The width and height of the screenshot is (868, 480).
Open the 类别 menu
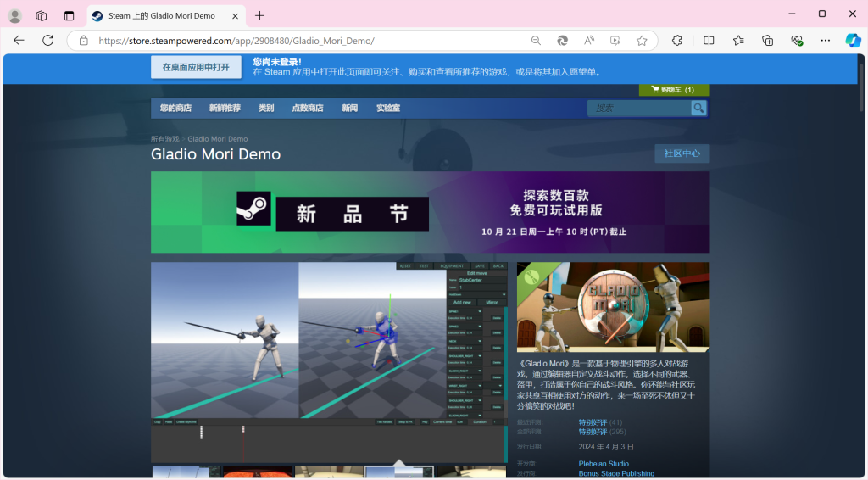266,108
